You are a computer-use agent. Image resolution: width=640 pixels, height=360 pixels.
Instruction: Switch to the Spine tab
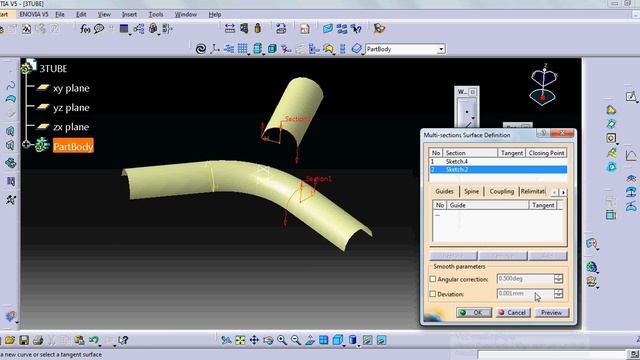pos(471,191)
